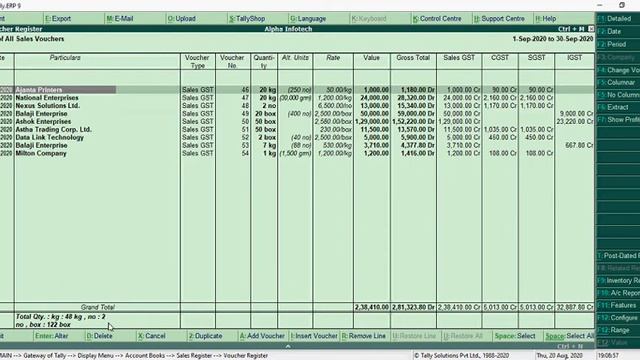
Task: Click the Delete button in bottom bar
Action: [x=99, y=336]
